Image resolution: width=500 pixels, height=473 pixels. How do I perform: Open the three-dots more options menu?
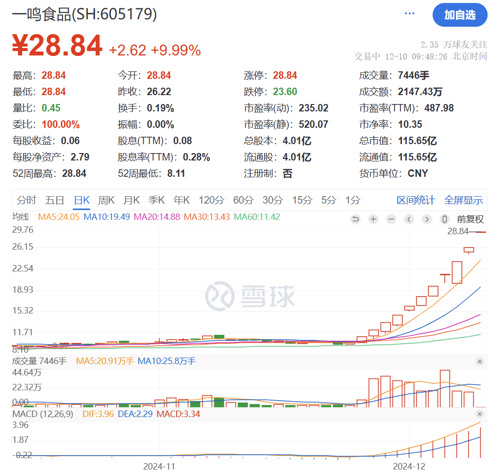[x=409, y=13]
